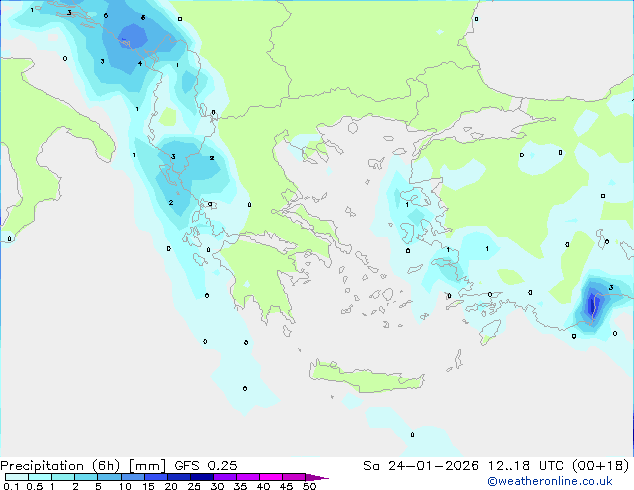Click the 'Sa 24-01-2026' date text

point(421,466)
